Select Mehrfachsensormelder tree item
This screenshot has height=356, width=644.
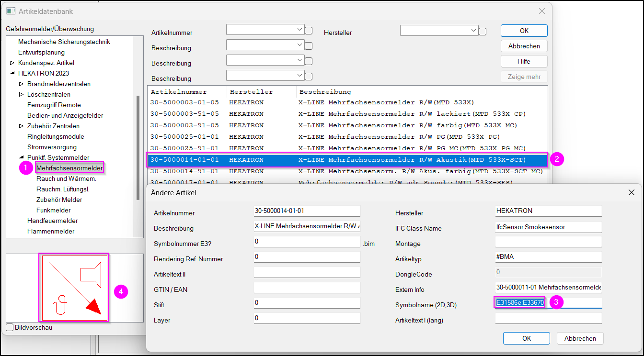(69, 168)
